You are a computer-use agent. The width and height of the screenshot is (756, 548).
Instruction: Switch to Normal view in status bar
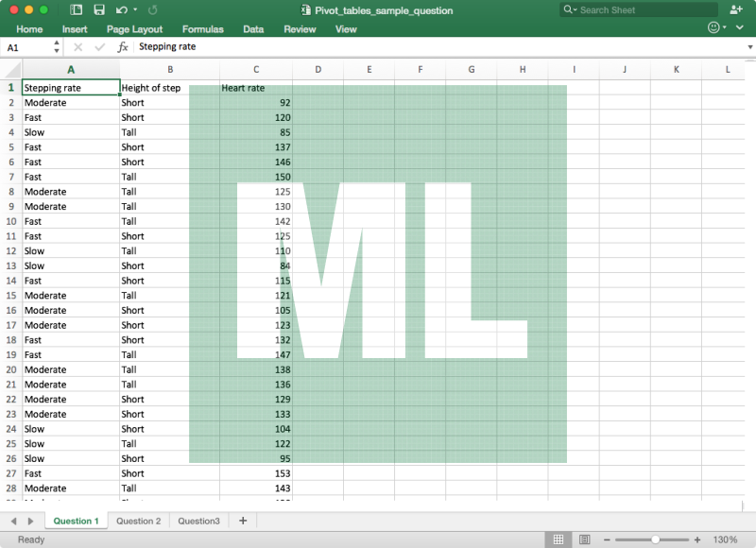point(558,539)
